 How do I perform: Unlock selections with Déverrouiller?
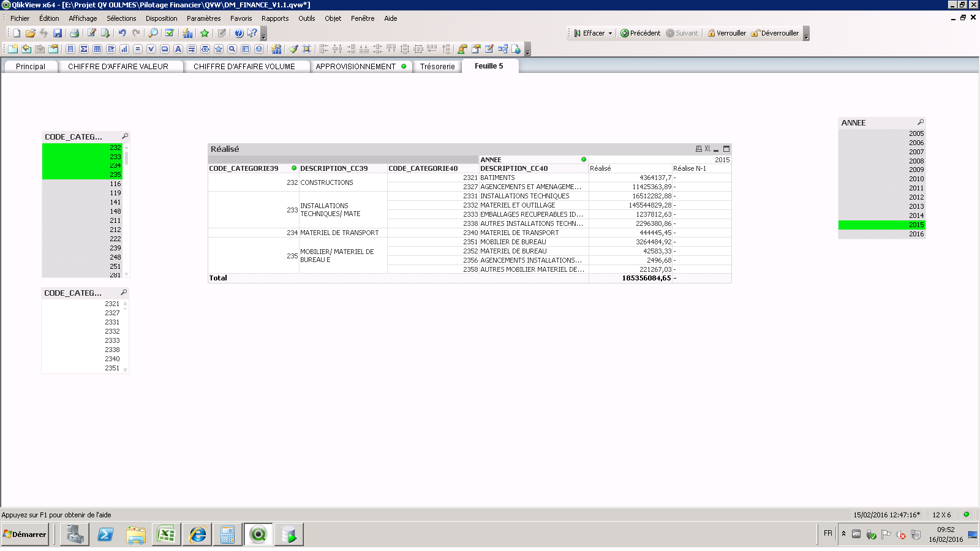pos(775,33)
